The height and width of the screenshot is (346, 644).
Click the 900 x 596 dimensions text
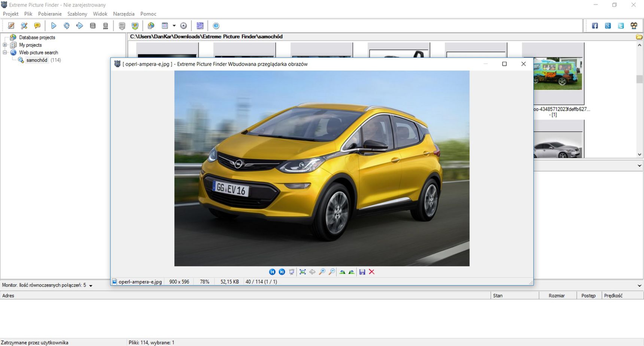(179, 282)
